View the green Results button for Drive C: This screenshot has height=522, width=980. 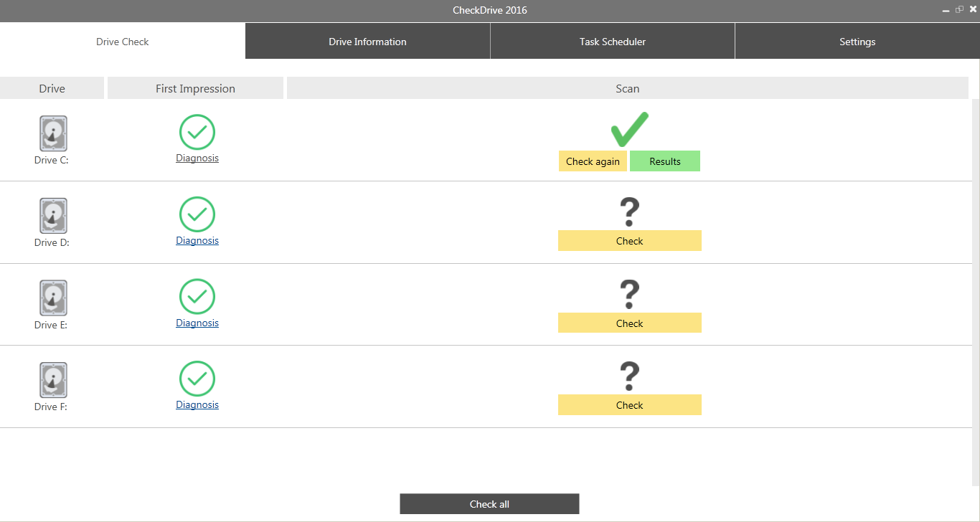tap(665, 161)
